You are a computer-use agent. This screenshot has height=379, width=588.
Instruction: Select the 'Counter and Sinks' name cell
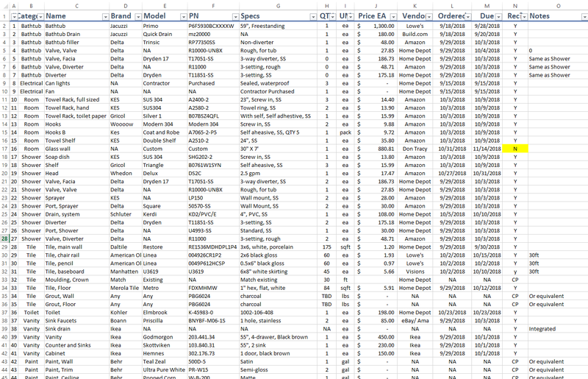tap(77, 345)
